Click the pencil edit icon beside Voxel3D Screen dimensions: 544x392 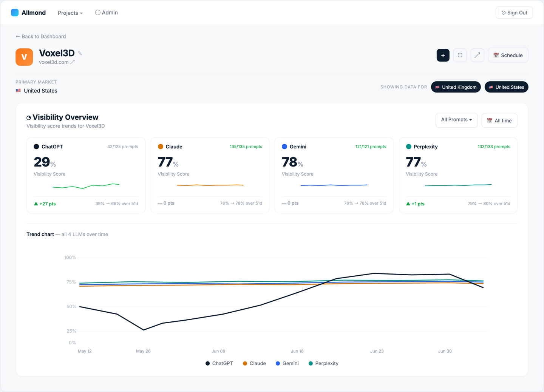point(80,53)
